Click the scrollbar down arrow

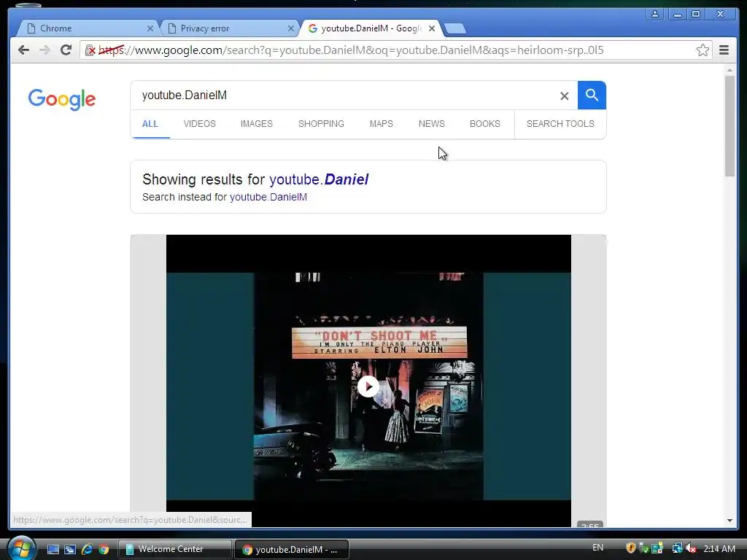[x=729, y=521]
